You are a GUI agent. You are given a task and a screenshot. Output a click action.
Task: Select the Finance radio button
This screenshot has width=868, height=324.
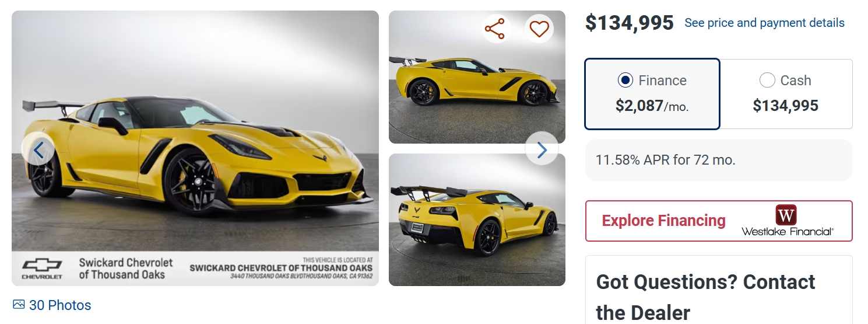click(x=625, y=80)
